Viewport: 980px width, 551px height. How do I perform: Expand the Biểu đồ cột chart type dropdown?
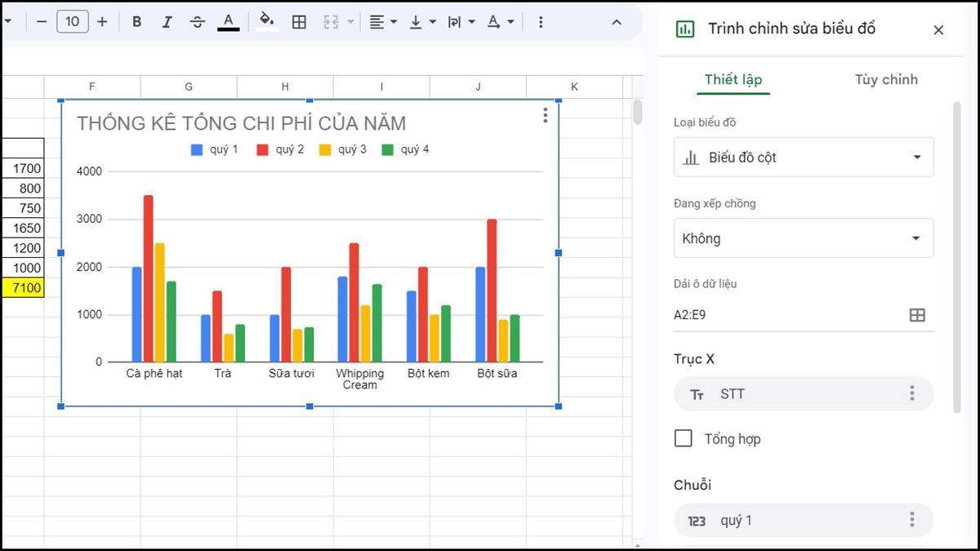click(804, 158)
